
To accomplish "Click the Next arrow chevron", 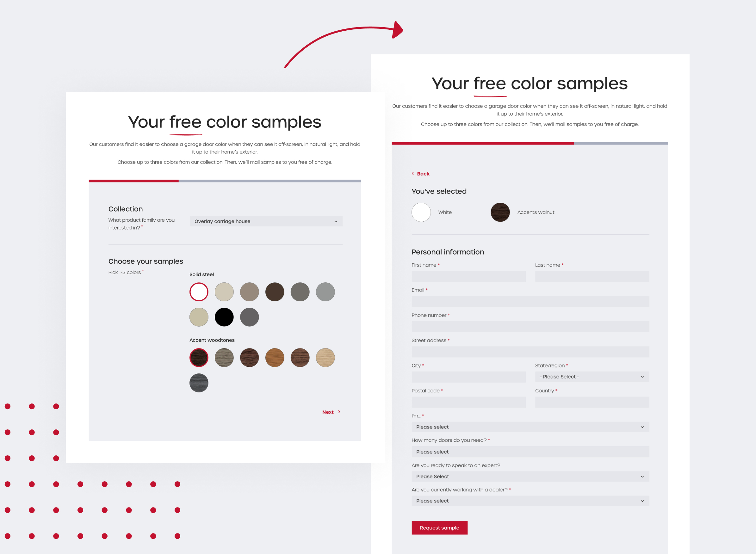I will click(339, 412).
